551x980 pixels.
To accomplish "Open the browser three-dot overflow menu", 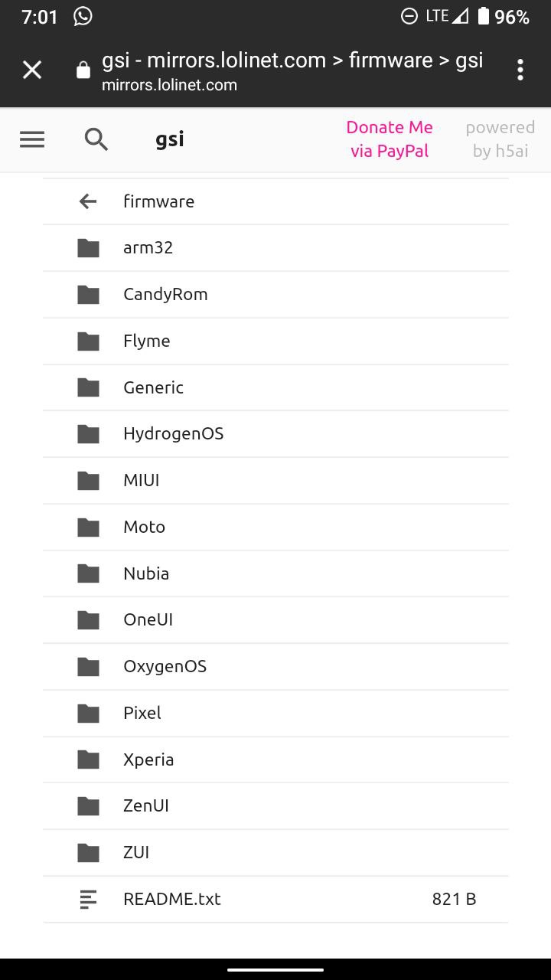I will 520,70.
